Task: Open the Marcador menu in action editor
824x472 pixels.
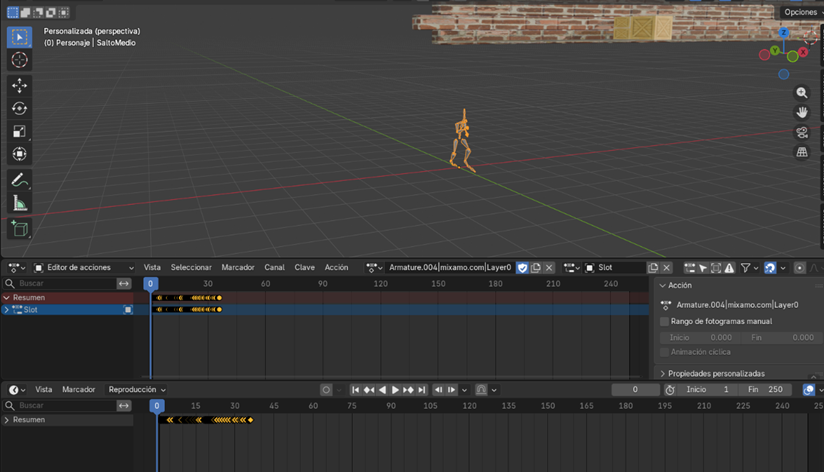Action: [x=238, y=268]
